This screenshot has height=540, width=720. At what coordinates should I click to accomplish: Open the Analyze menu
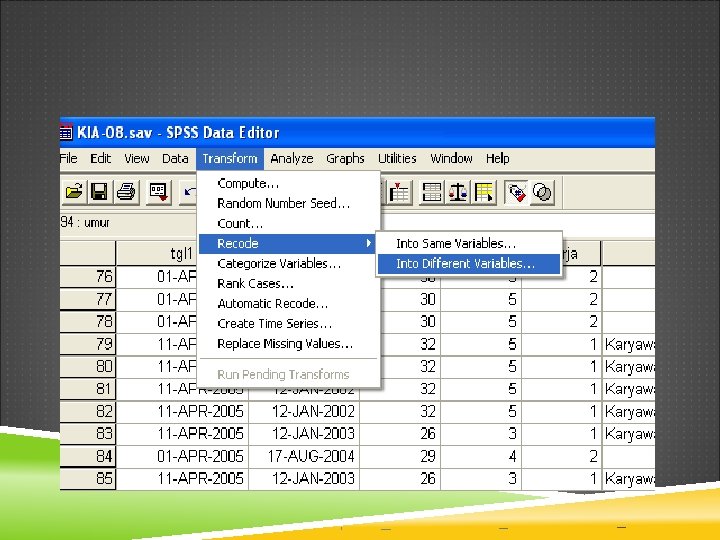tap(292, 158)
